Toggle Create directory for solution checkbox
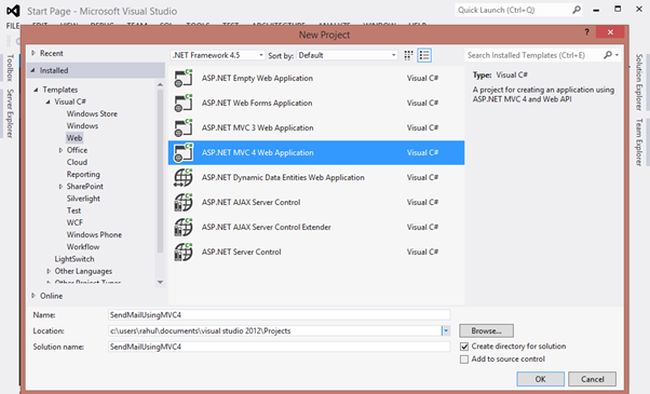Screen dimensions: 650x394 pyautogui.click(x=464, y=346)
